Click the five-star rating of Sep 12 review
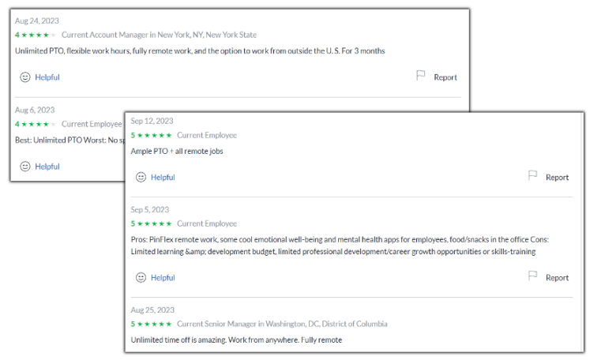 pos(152,135)
